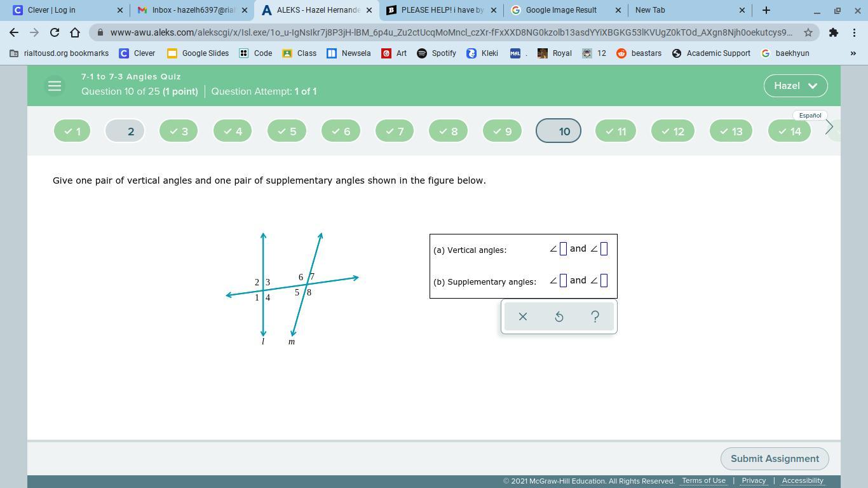Screen dimensions: 868x488
Task: Switch to the Clever Log in tab
Action: [x=66, y=10]
